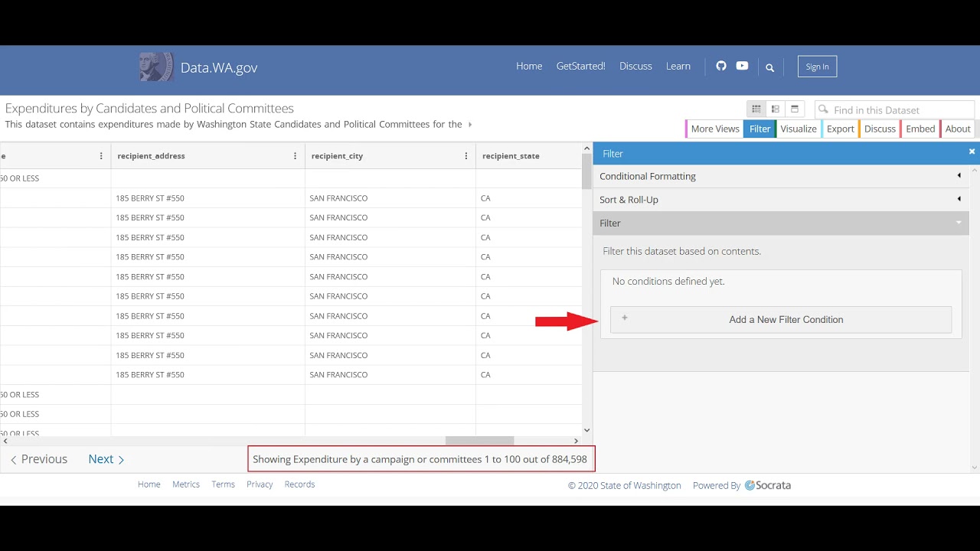
Task: Click the recipient_state column header
Action: point(529,156)
